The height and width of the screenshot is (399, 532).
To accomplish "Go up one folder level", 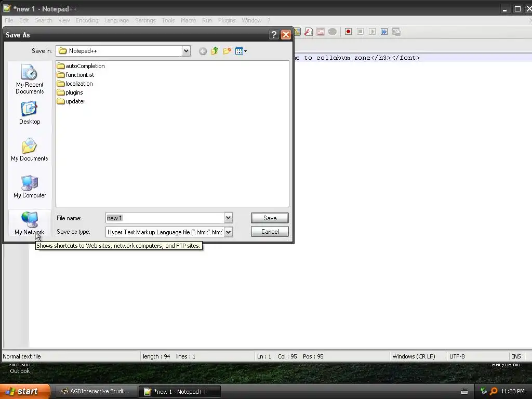I will (x=215, y=51).
